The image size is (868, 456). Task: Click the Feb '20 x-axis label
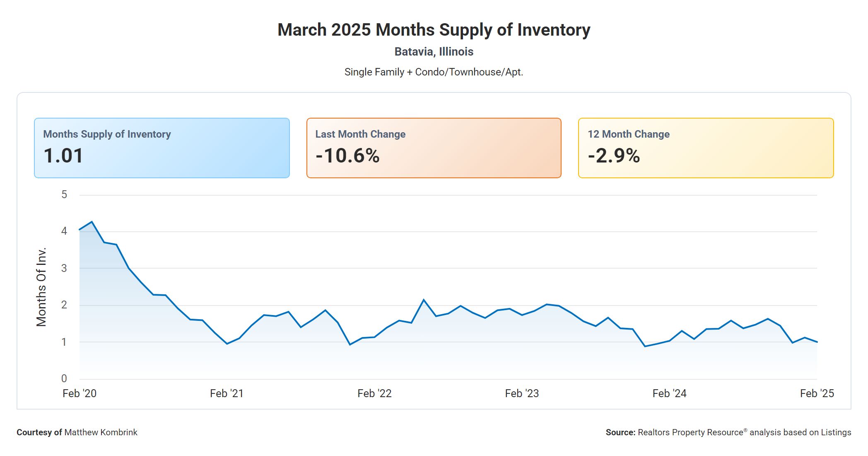pyautogui.click(x=80, y=393)
